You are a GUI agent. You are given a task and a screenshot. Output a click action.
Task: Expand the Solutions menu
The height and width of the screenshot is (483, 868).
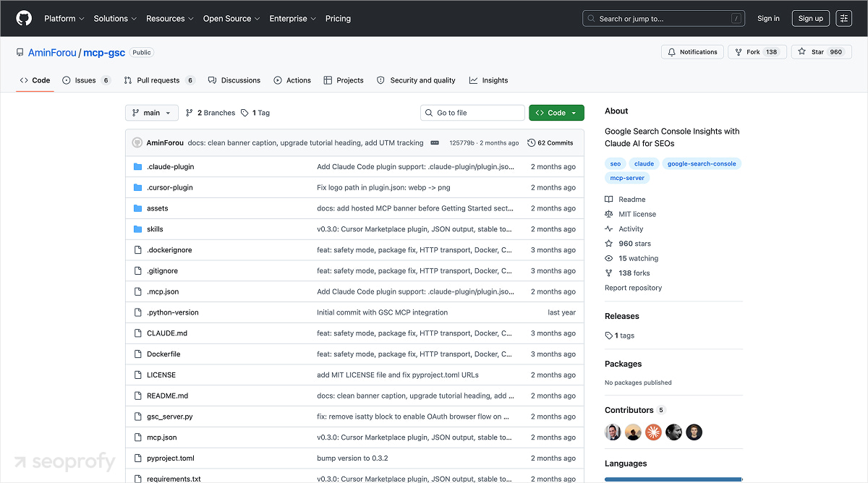pos(115,19)
